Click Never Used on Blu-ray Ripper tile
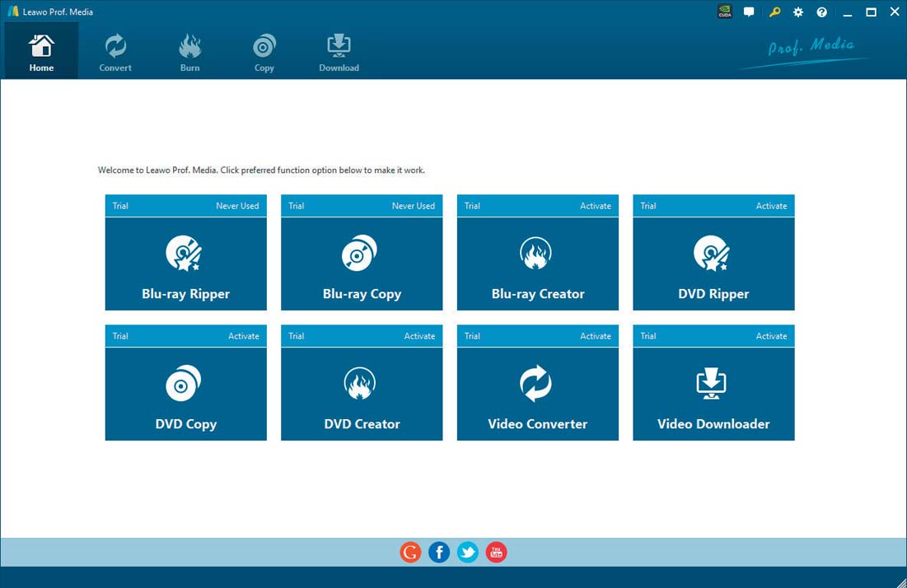907x588 pixels. (237, 206)
